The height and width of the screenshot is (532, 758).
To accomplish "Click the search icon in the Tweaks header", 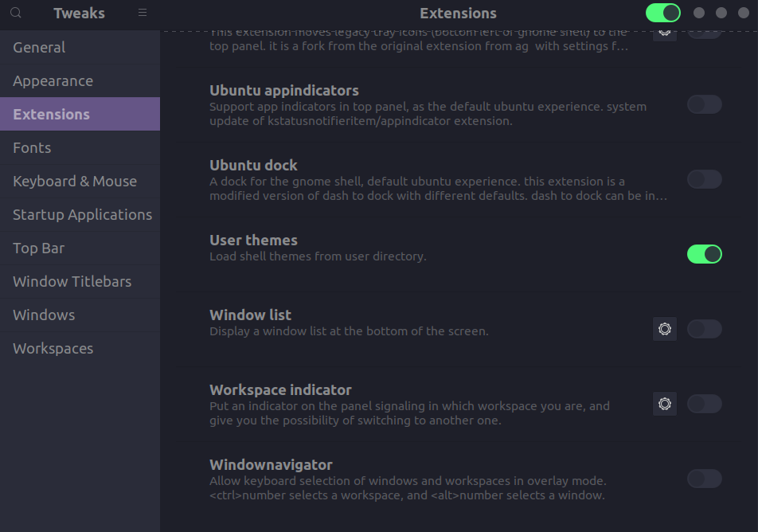I will pos(14,13).
